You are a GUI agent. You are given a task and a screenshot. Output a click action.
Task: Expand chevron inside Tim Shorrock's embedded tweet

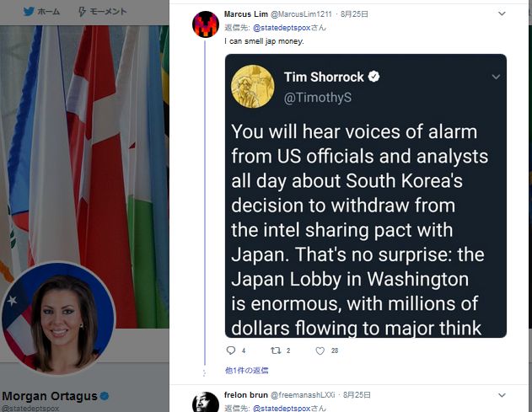pyautogui.click(x=496, y=77)
